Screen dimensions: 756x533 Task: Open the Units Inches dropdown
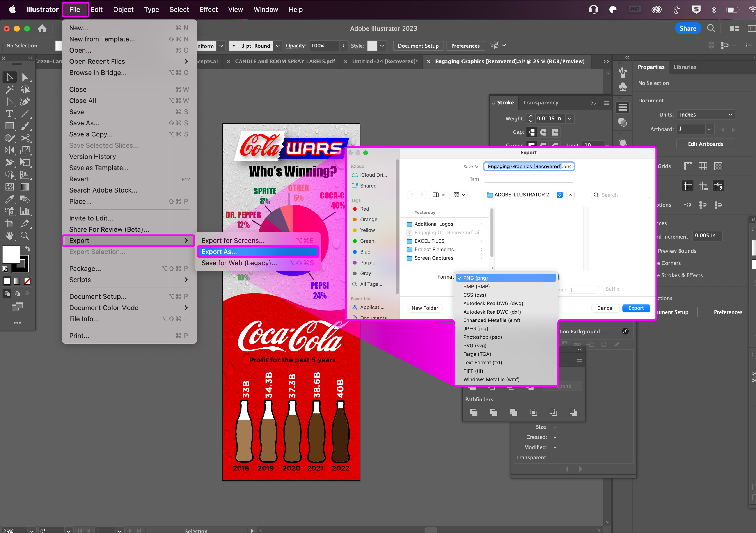[x=706, y=114]
